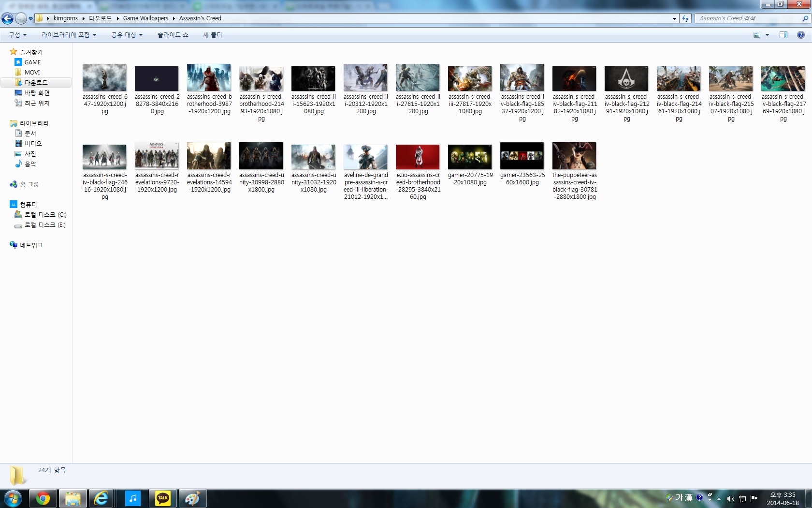
Task: Open the 라이브러리에 포함 menu
Action: [x=69, y=35]
